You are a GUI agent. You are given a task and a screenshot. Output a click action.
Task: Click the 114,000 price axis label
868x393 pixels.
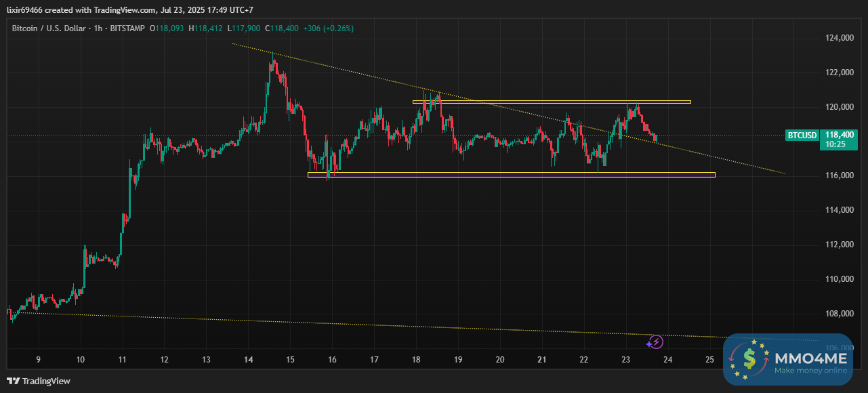coord(840,211)
